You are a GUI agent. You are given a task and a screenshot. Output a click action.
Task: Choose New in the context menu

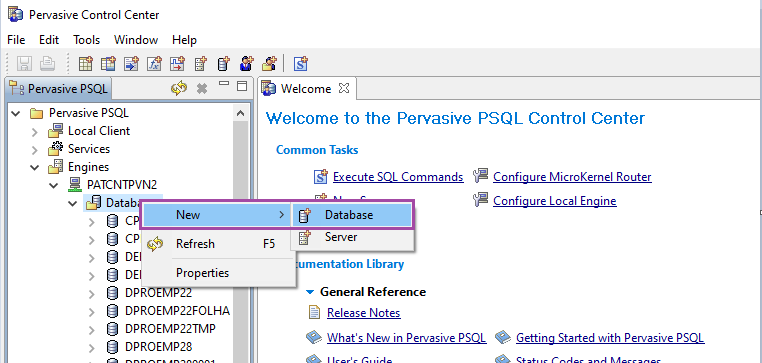217,214
